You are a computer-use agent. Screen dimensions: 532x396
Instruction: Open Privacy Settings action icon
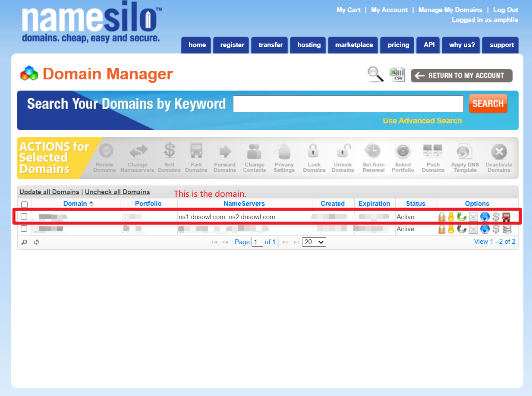(x=284, y=151)
